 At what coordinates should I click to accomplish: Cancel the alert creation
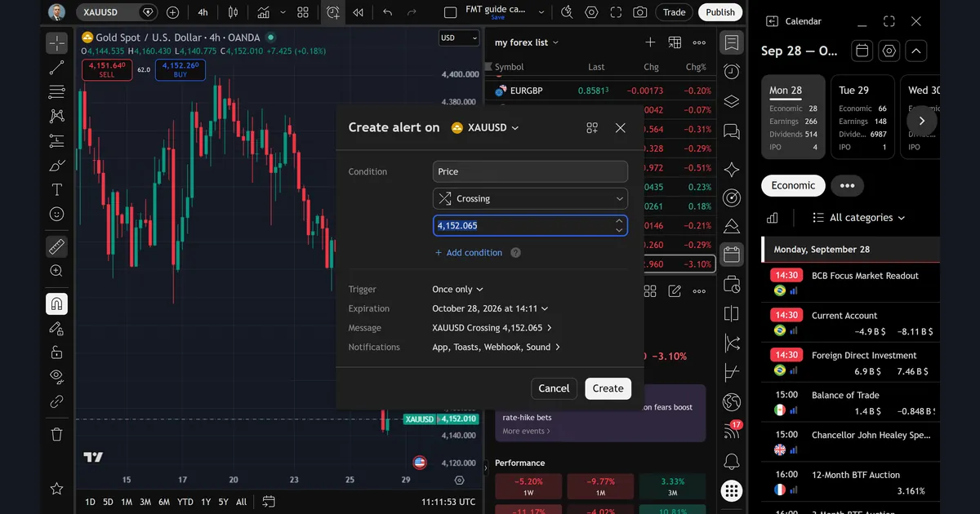pyautogui.click(x=554, y=388)
